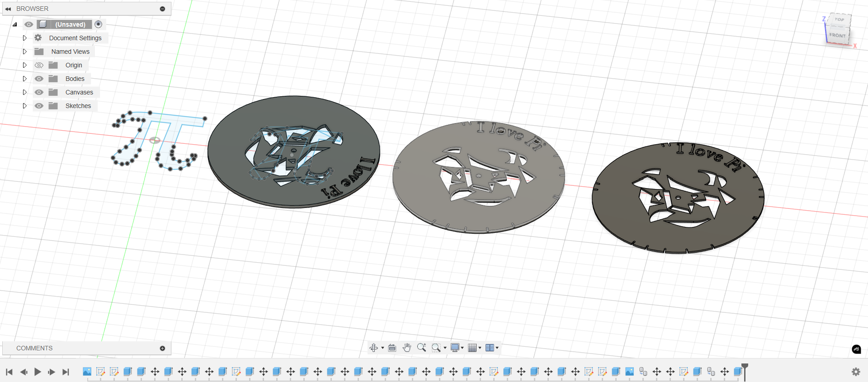Click the TOP face of the ViewCube

point(840,20)
